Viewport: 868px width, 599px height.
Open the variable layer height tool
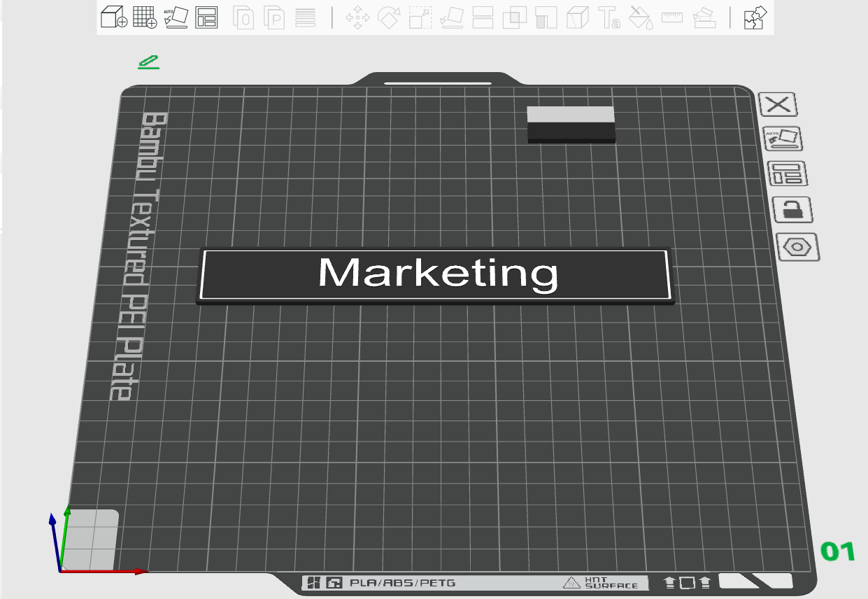point(306,18)
